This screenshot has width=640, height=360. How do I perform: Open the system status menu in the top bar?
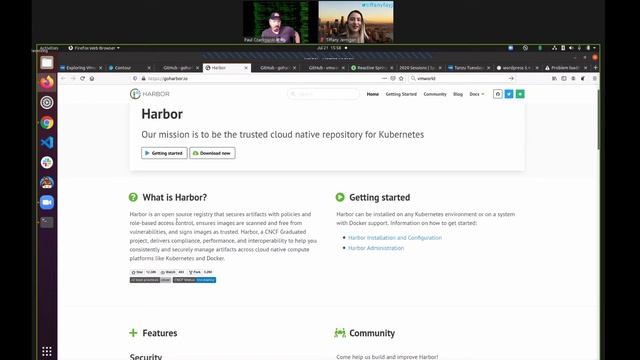(x=573, y=48)
